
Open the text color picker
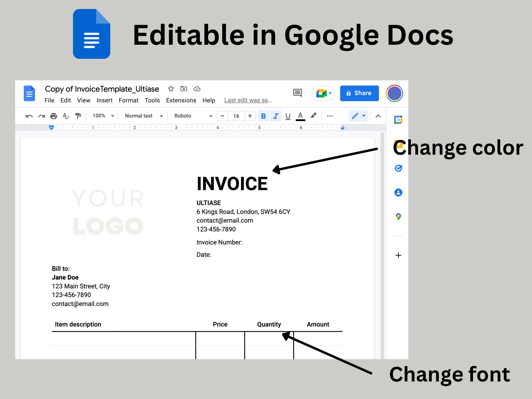[300, 116]
